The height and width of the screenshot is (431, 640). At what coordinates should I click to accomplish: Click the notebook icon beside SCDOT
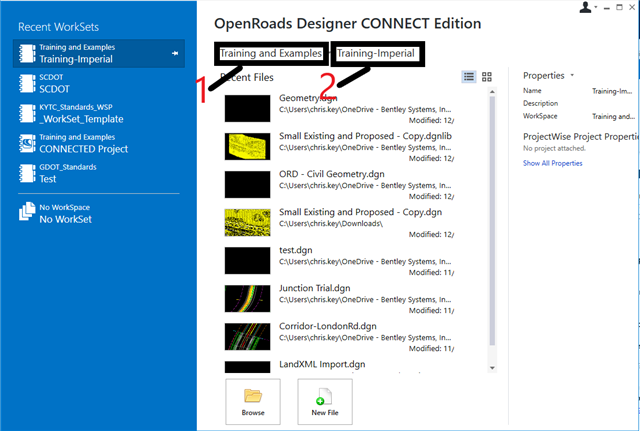click(27, 84)
